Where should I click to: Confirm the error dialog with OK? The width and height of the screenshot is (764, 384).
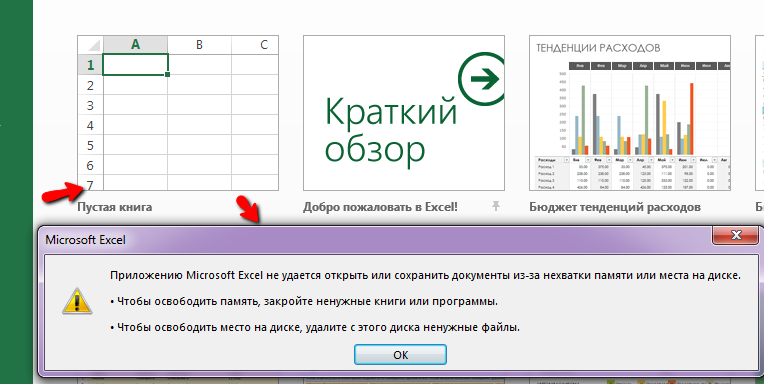[x=400, y=355]
